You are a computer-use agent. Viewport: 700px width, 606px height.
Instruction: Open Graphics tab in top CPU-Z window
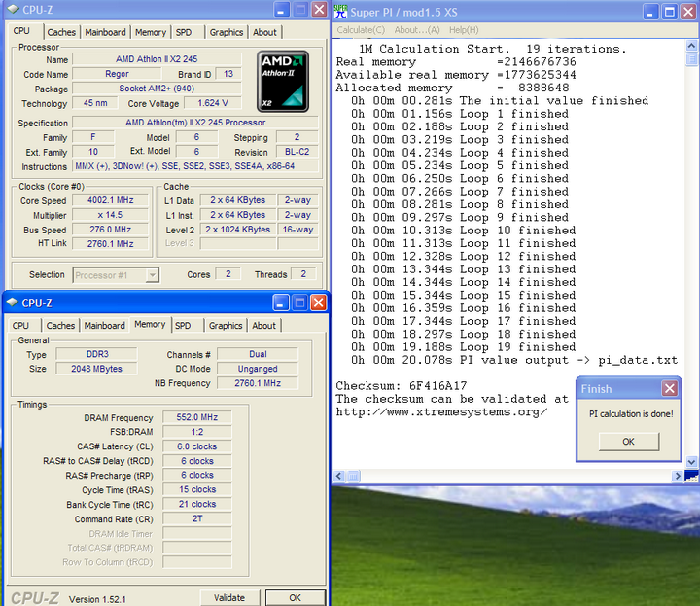227,32
